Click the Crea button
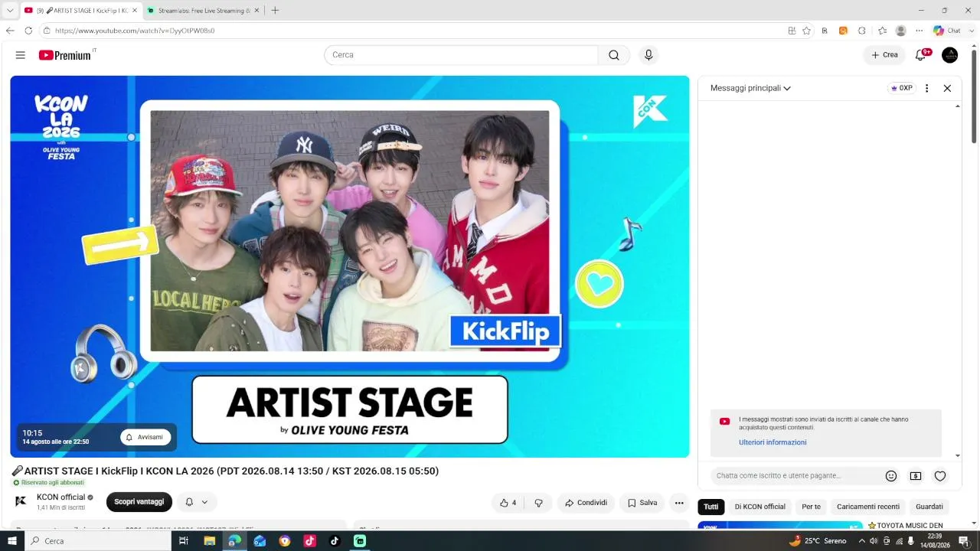This screenshot has height=551, width=980. pos(884,55)
